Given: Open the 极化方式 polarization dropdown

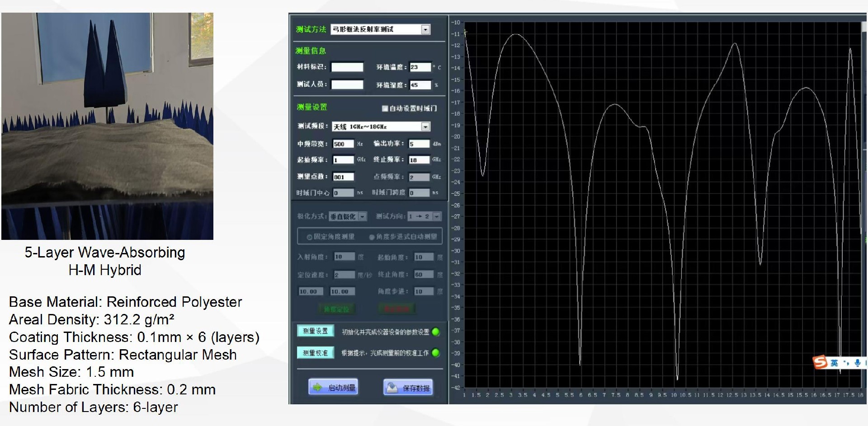Looking at the screenshot, I should click(362, 217).
